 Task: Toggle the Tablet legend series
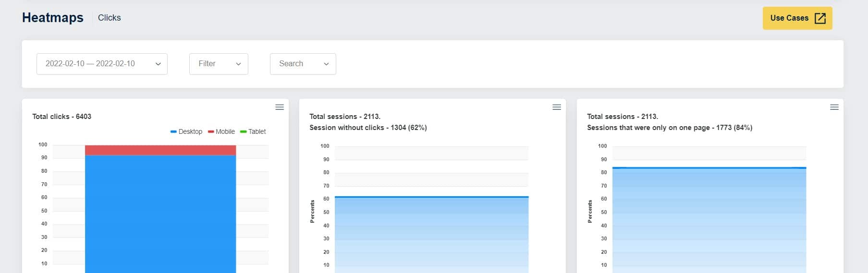coord(253,131)
